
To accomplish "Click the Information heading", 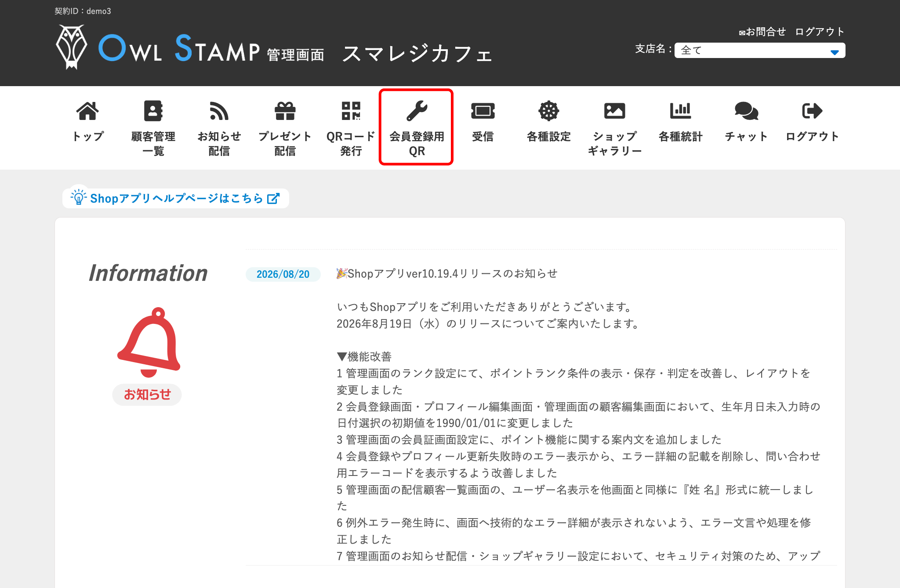I will [148, 273].
